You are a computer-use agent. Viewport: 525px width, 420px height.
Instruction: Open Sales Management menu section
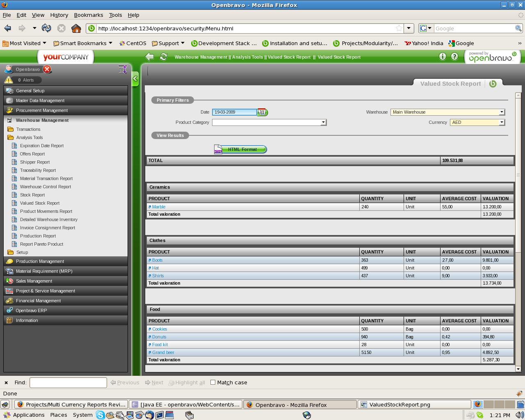[34, 281]
